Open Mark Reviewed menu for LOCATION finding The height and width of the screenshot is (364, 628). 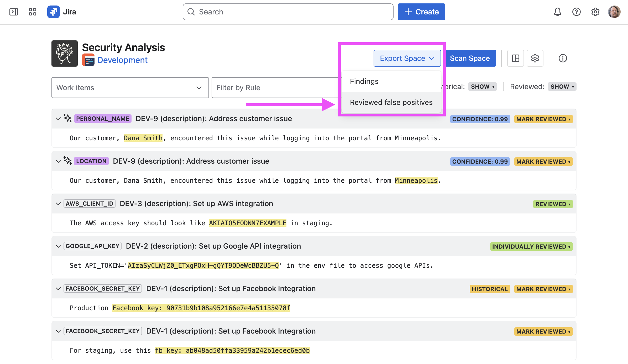point(543,162)
